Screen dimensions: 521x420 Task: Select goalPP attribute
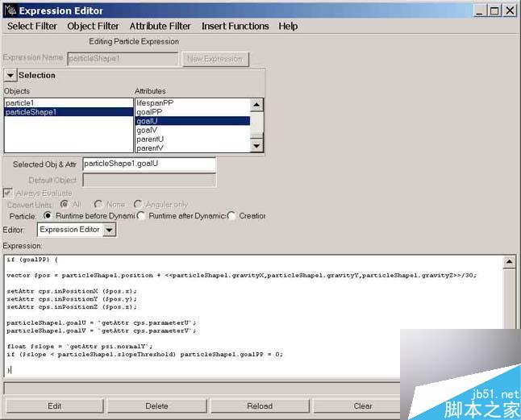coord(193,112)
